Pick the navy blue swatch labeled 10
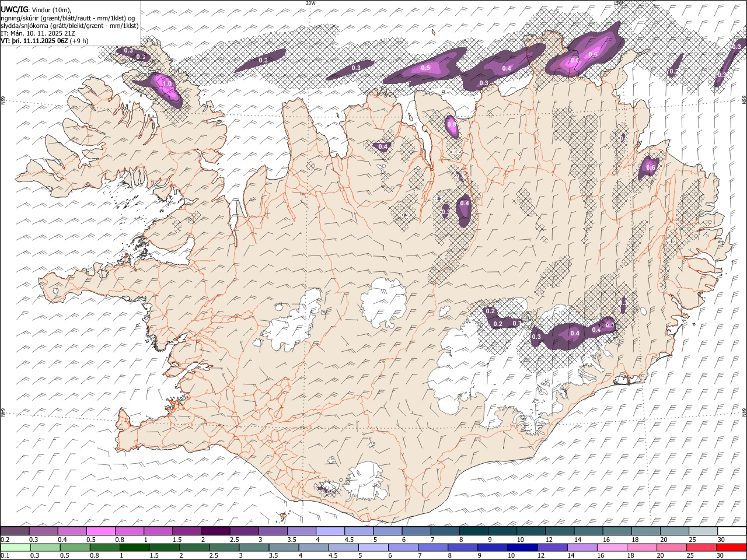Screen dimensions: 747x560 [522, 547]
